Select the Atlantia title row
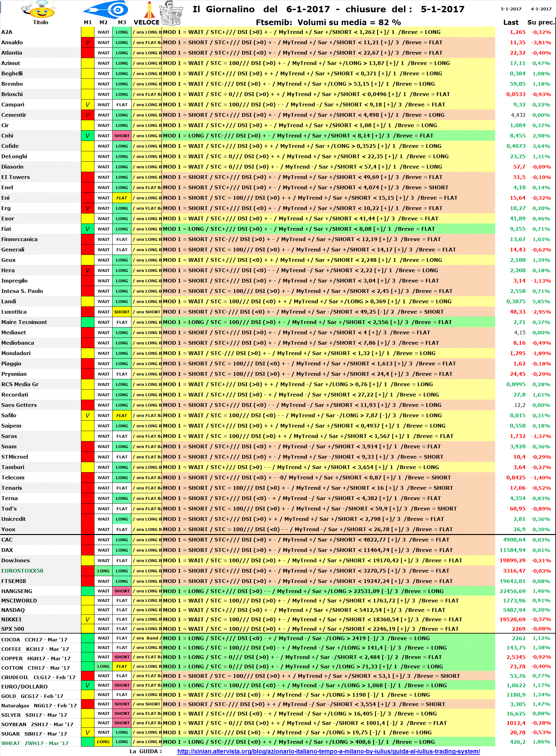Image resolution: width=556 pixels, height=756 pixels. (40, 53)
